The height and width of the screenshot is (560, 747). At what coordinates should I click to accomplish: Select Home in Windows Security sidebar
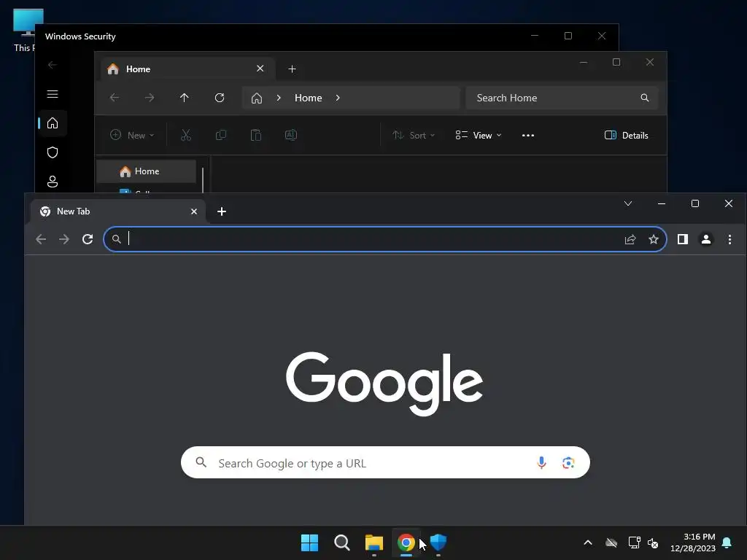(53, 123)
